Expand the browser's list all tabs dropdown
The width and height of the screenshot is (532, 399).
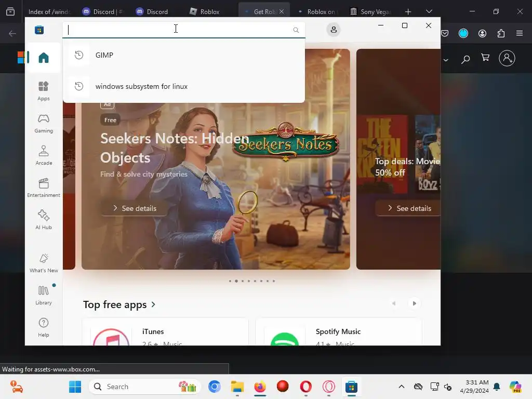429,11
